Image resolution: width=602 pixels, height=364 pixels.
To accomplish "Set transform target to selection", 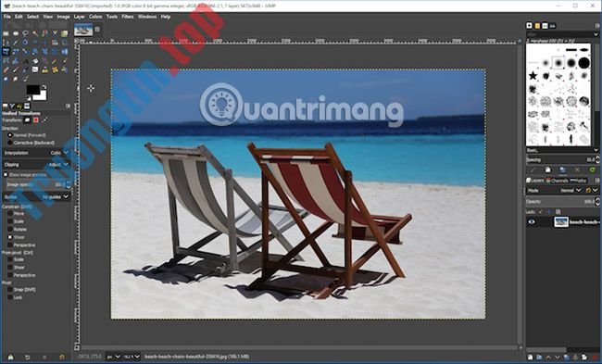I will coord(36,120).
